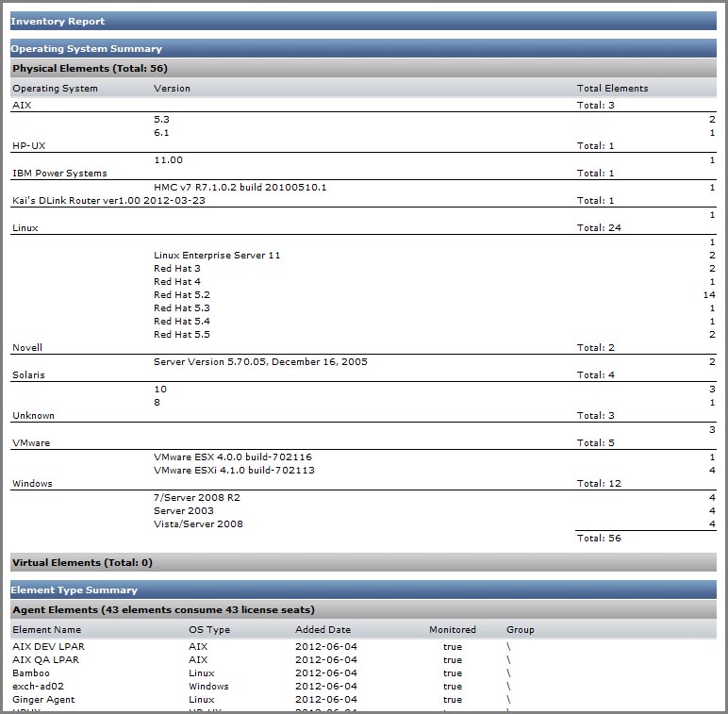Image resolution: width=728 pixels, height=714 pixels.
Task: Click VMware ESX 4.0.0 build-702116
Action: pos(233,457)
